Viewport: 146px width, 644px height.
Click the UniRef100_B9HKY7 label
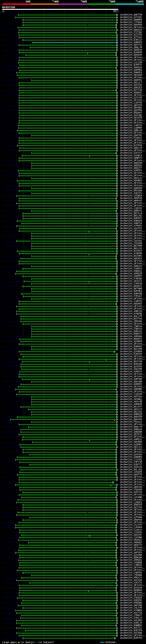coord(131,334)
